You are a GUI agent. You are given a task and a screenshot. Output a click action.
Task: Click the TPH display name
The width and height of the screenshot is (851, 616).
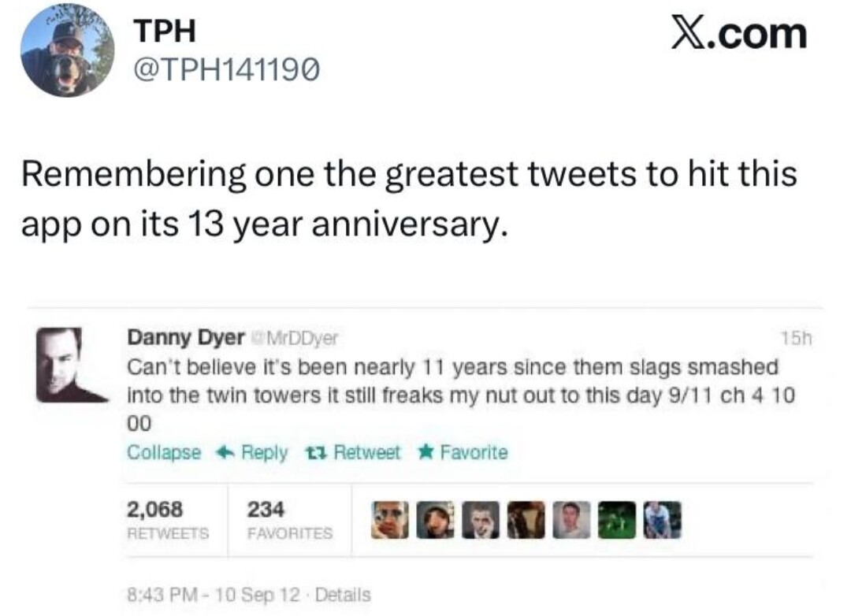pos(165,32)
